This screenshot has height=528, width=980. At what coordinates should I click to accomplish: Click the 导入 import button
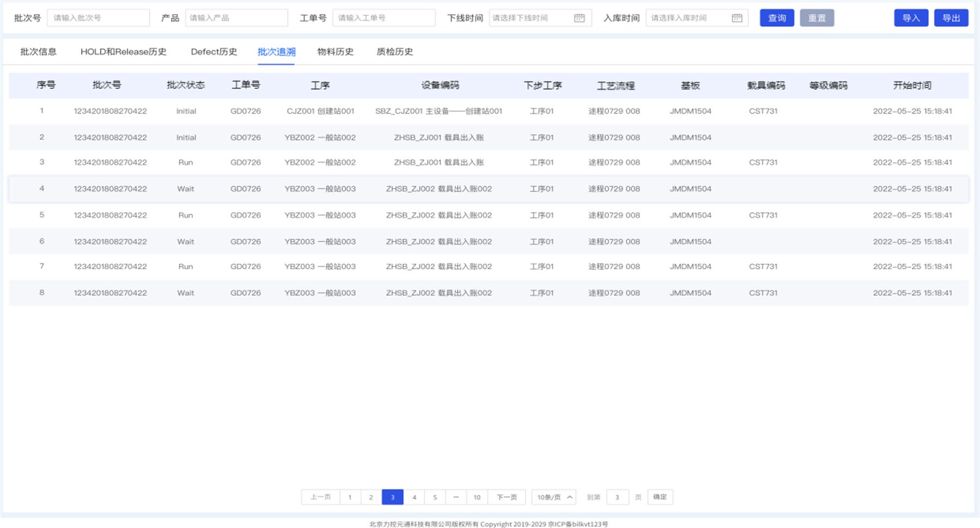click(911, 18)
